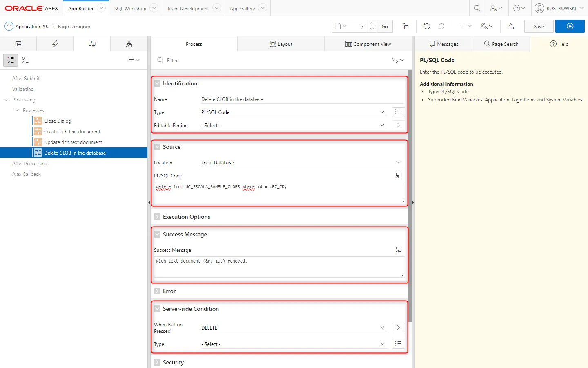Image resolution: width=588 pixels, height=368 pixels.
Task: Switch to Dynamic Actions lightning tab
Action: [55, 44]
